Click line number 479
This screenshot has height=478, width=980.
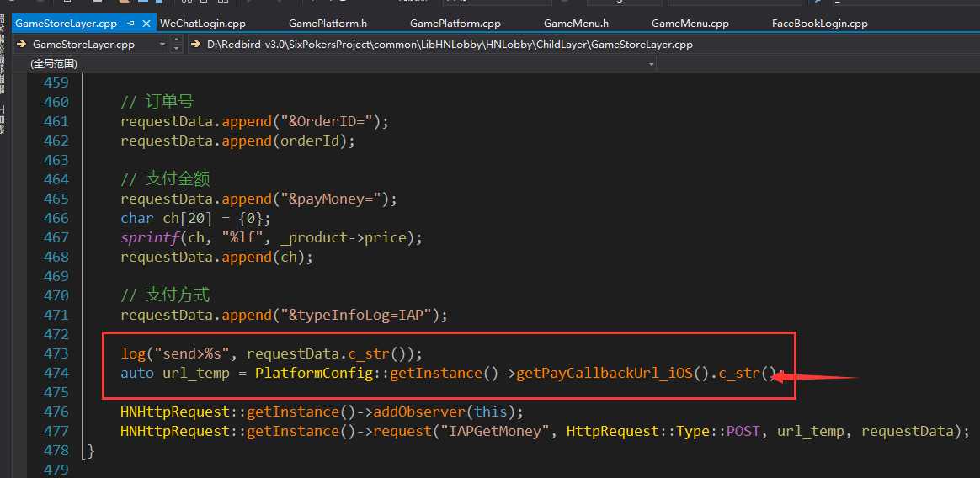point(56,470)
